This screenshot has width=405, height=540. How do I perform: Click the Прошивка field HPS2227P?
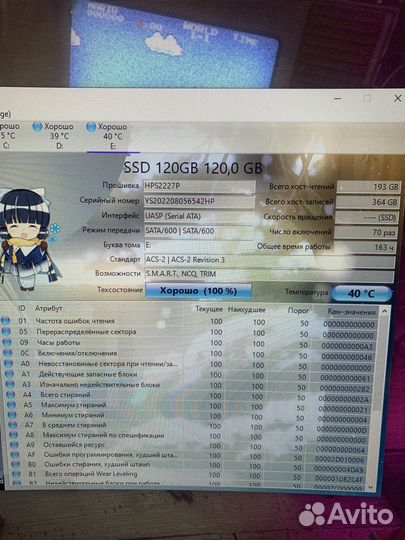click(199, 186)
